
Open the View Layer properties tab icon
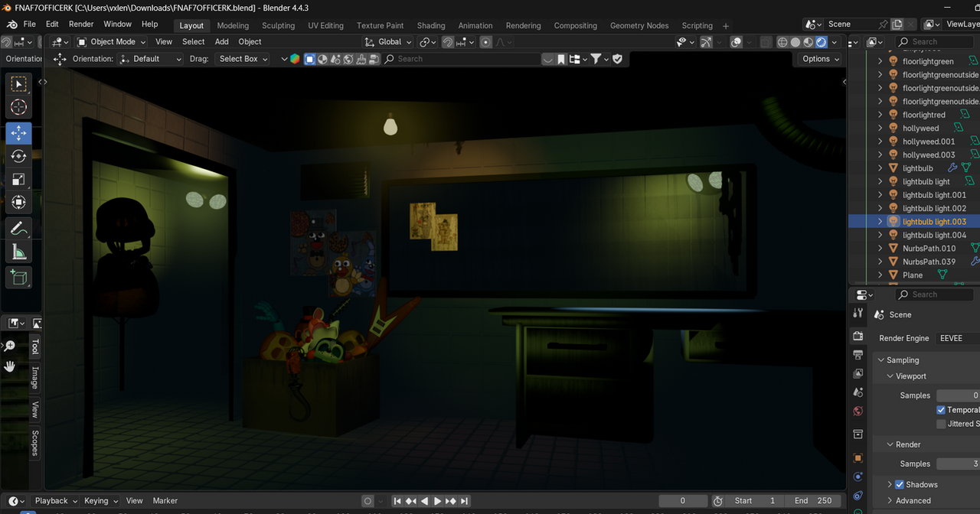[858, 373]
